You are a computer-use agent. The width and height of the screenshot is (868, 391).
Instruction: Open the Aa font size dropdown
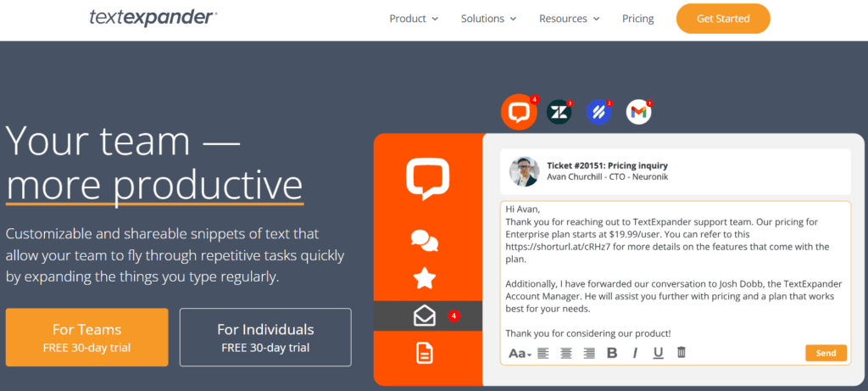520,353
